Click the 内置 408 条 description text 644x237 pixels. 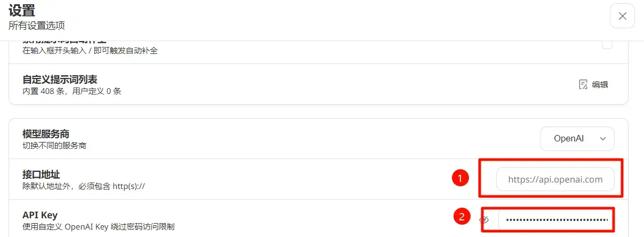coord(46,91)
